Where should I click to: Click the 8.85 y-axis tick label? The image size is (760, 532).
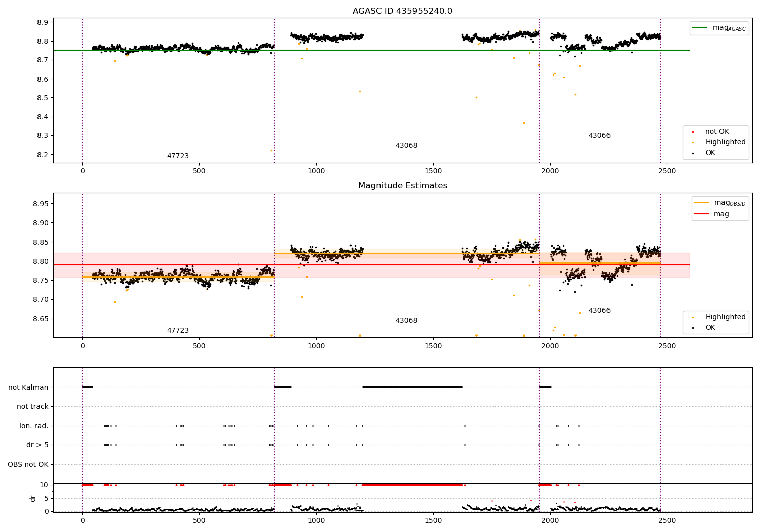(41, 242)
